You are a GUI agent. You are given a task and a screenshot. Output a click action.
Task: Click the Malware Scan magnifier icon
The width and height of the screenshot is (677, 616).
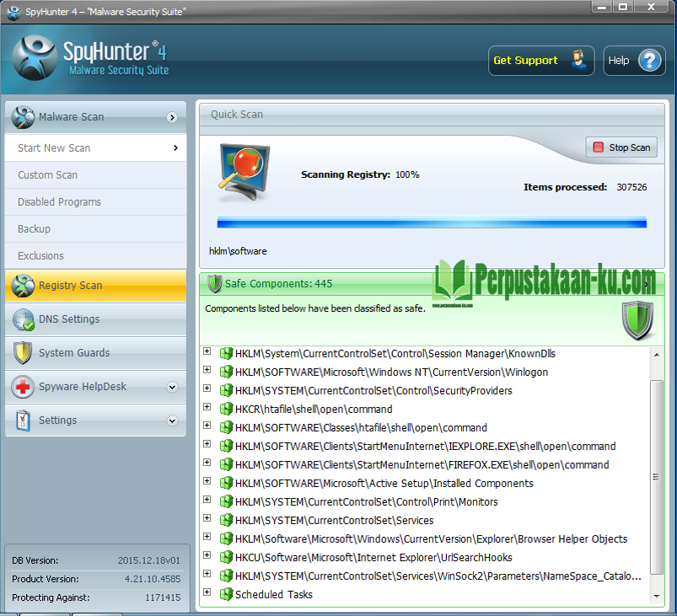[x=23, y=117]
